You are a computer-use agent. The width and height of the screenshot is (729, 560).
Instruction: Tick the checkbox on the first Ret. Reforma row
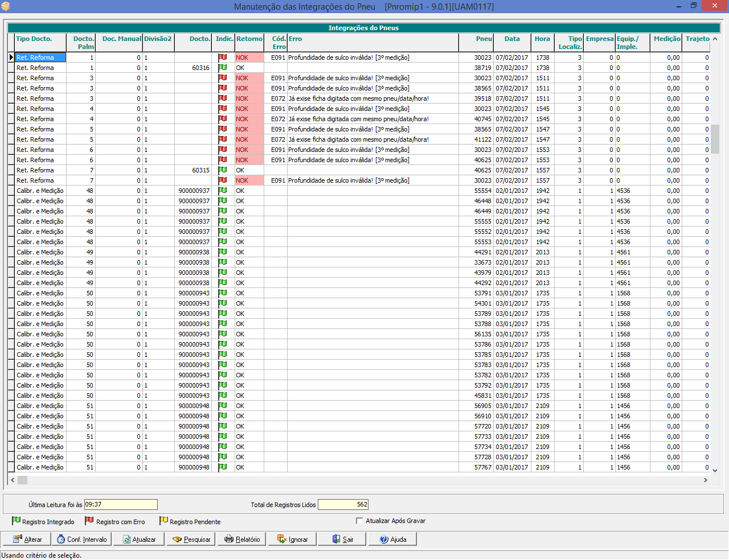coord(10,57)
